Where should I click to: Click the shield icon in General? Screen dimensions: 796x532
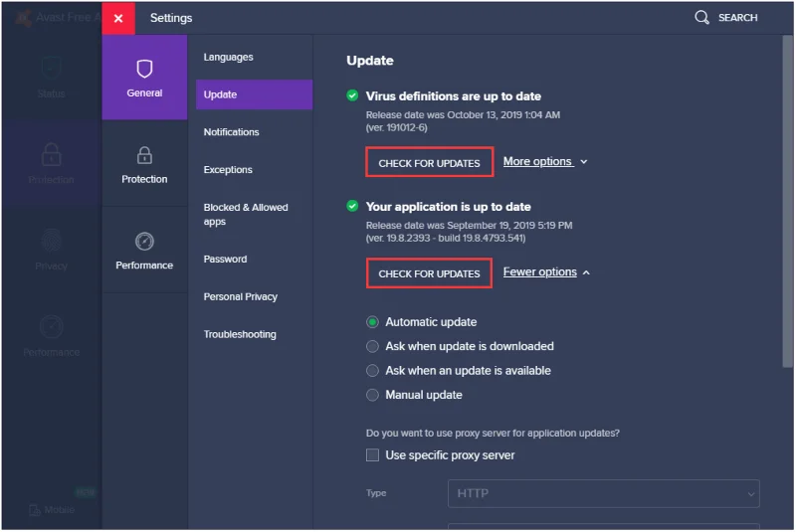pyautogui.click(x=144, y=69)
